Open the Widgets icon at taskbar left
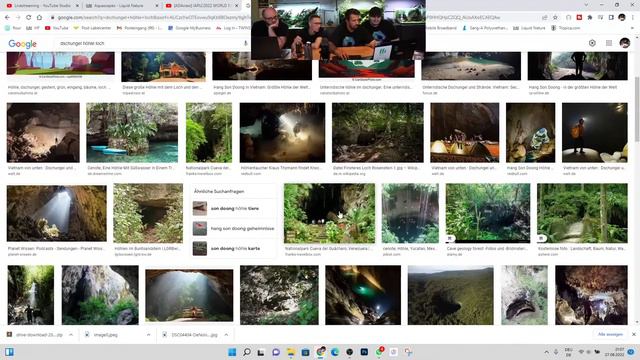The height and width of the screenshot is (360, 640). tap(9, 352)
